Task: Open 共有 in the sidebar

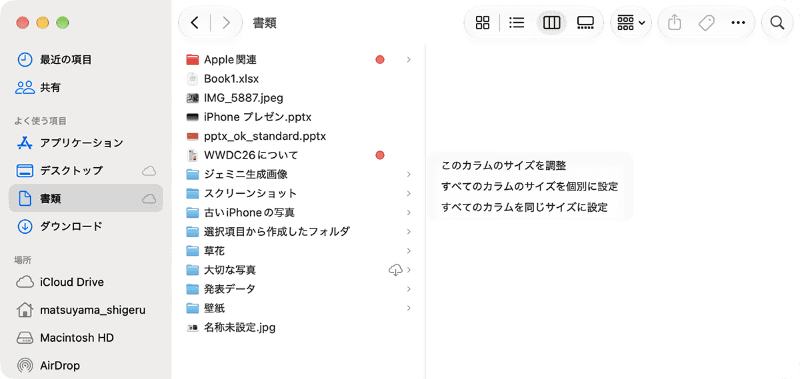Action: click(x=86, y=88)
